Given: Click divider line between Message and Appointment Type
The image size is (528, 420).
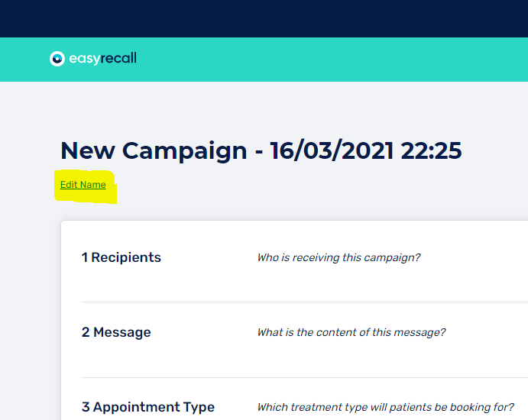Looking at the screenshot, I should pyautogui.click(x=304, y=377).
